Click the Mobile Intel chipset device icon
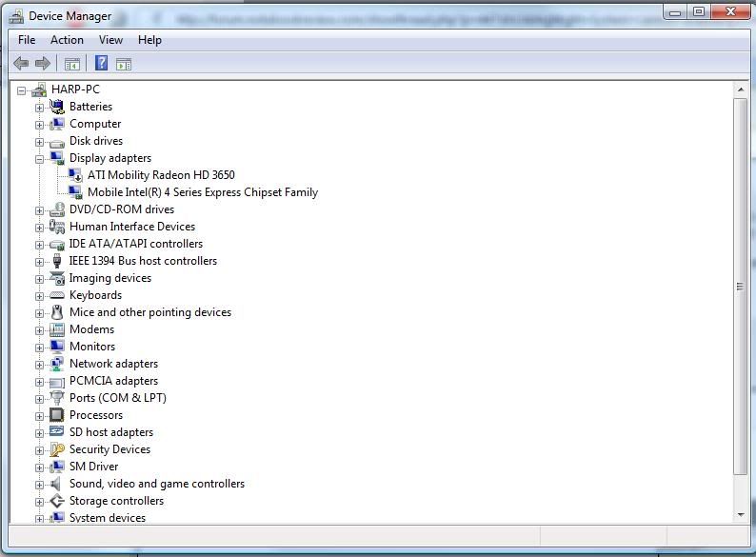Screen dimensions: 756x557 tap(75, 192)
